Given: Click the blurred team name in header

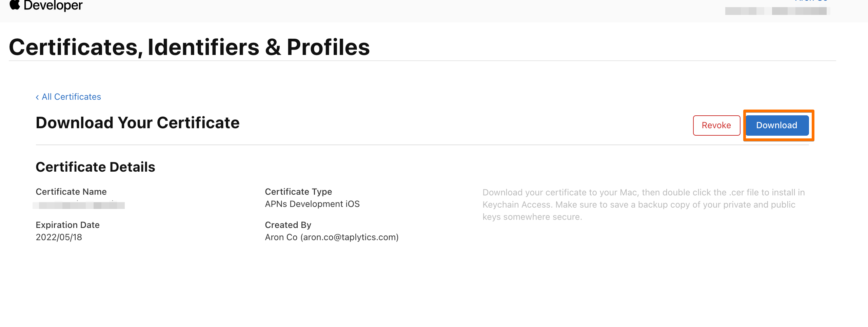Looking at the screenshot, I should pos(777,11).
